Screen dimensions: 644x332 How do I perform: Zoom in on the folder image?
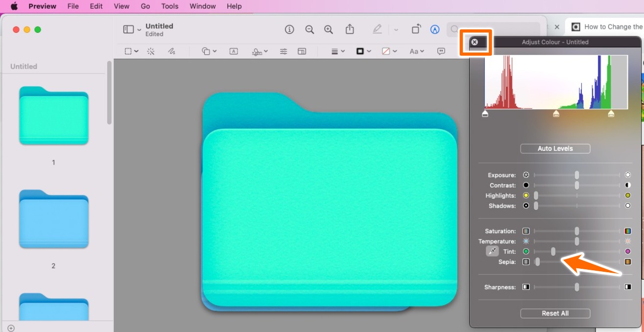(x=329, y=29)
